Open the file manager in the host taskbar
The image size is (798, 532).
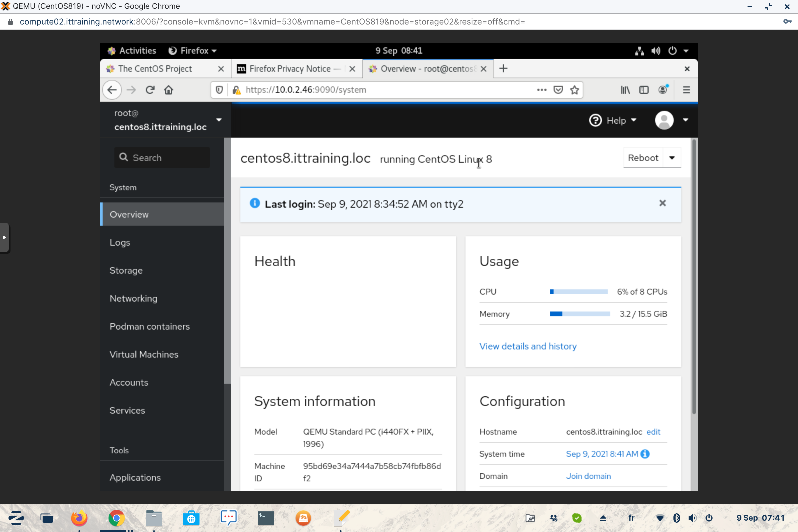pyautogui.click(x=154, y=518)
